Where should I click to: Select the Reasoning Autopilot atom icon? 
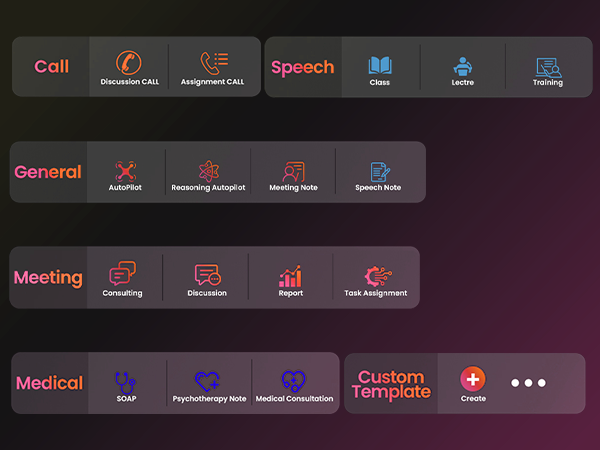(208, 171)
